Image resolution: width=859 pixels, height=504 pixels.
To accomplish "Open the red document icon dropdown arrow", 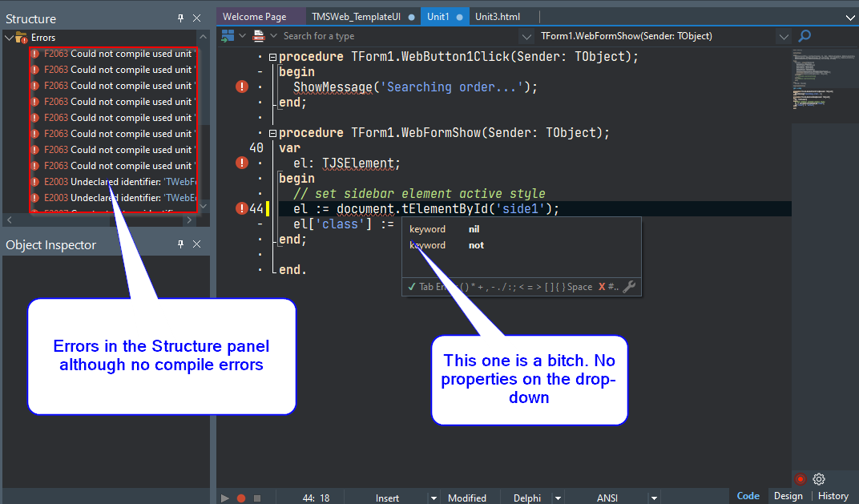I will [x=273, y=35].
